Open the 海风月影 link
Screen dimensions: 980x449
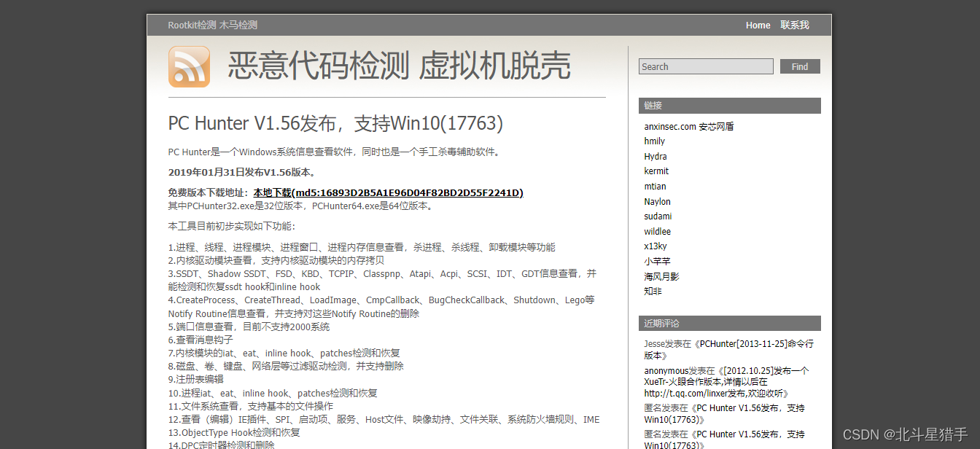click(x=661, y=276)
